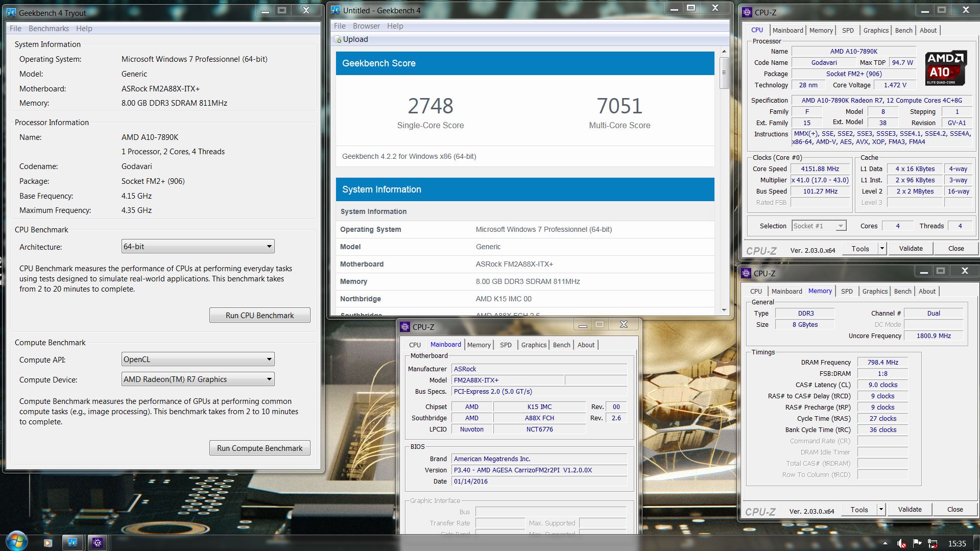Expand the Compute Device Radeon R7 dropdown
Image resolution: width=980 pixels, height=551 pixels.
click(x=198, y=379)
